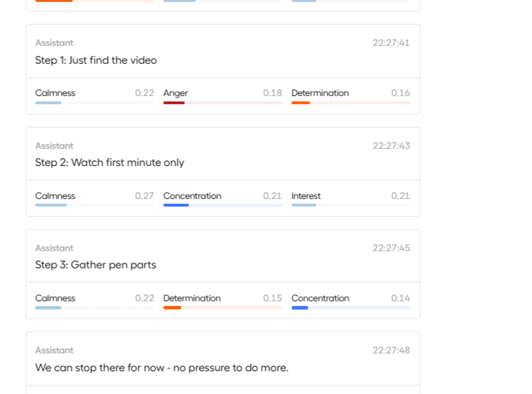This screenshot has width=532, height=394.
Task: Click the Anger emotion label
Action: point(176,93)
